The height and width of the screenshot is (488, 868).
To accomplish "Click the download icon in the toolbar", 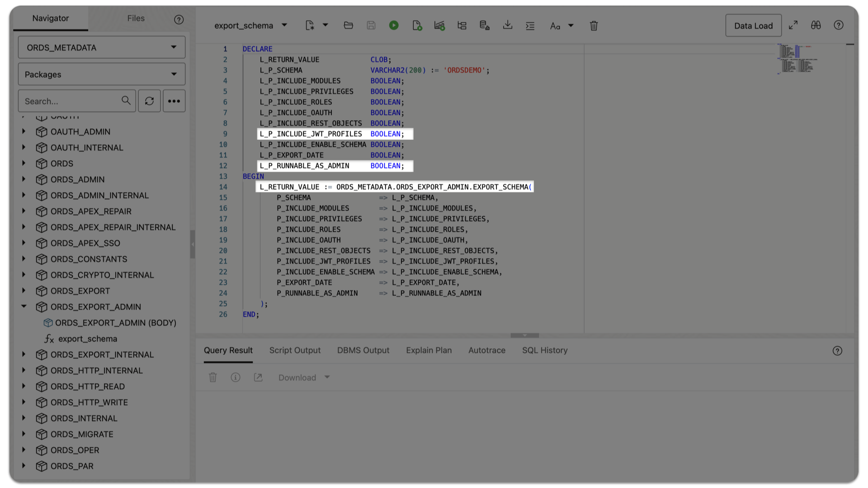I will 508,25.
